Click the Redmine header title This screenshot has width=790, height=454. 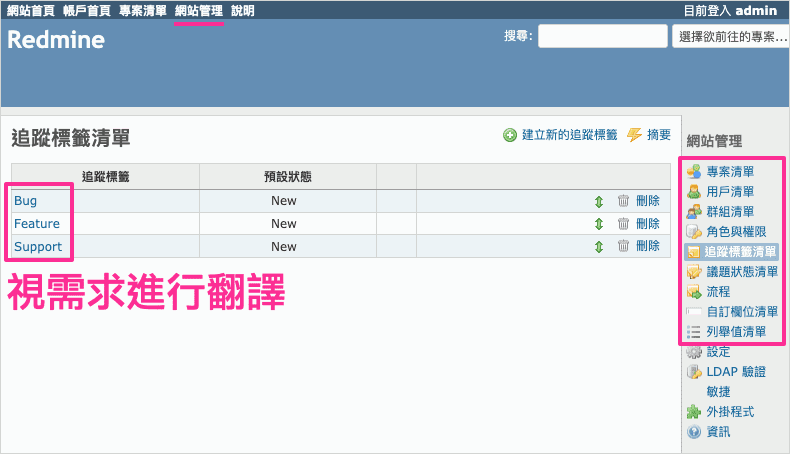coord(56,40)
